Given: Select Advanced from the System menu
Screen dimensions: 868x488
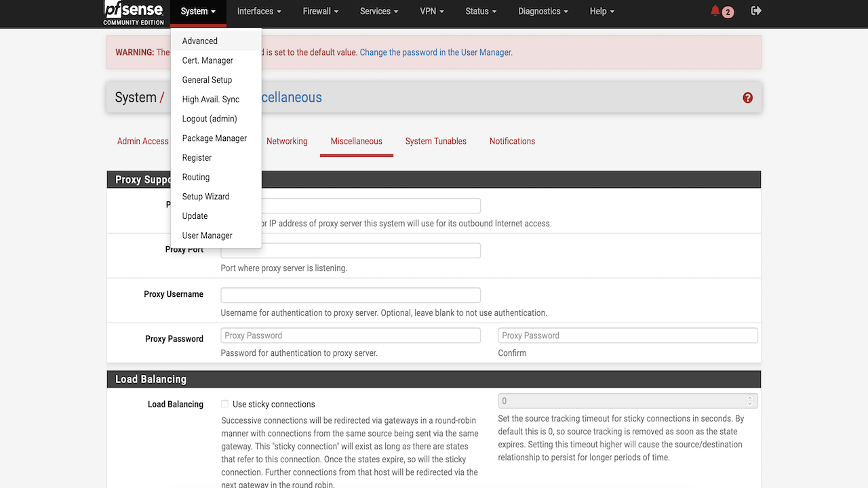Looking at the screenshot, I should [x=216, y=41].
